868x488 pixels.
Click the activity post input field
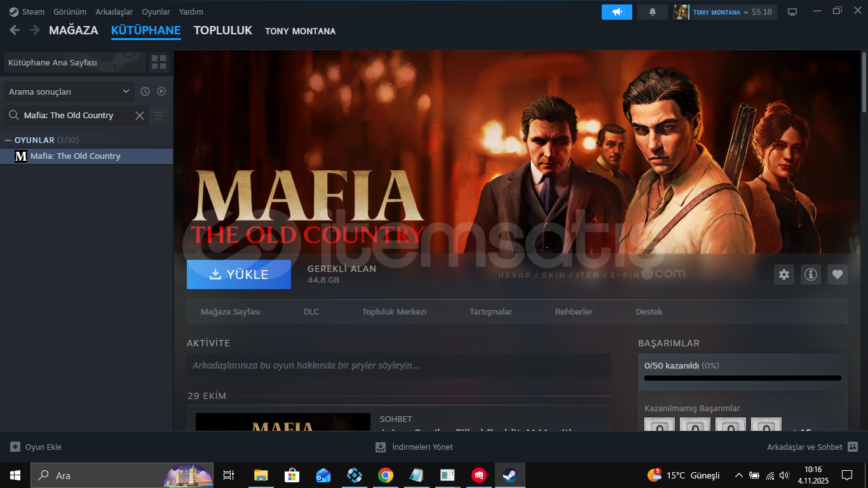pos(399,365)
